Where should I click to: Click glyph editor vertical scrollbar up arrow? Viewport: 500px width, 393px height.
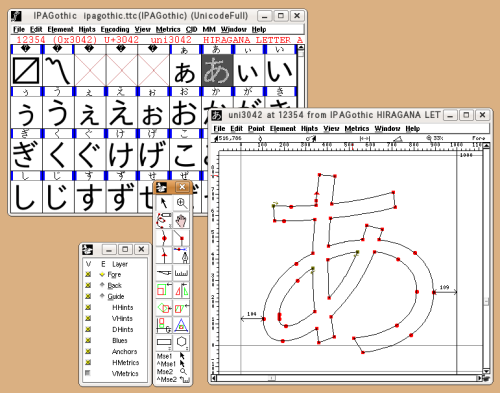486,146
